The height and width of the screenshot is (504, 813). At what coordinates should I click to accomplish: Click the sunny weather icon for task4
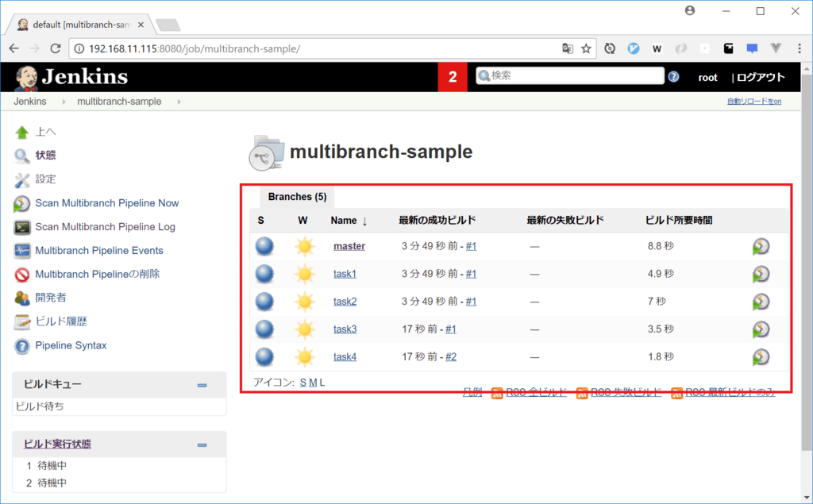coord(304,356)
